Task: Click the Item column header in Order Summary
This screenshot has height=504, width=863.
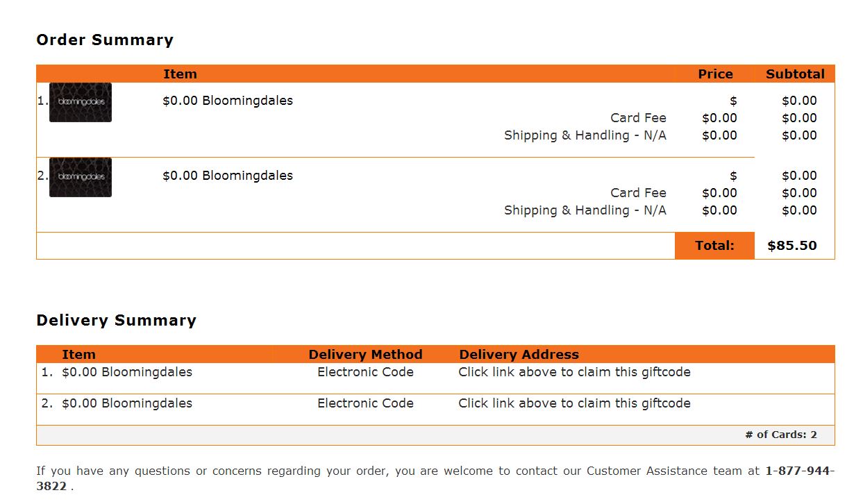Action: pyautogui.click(x=181, y=74)
